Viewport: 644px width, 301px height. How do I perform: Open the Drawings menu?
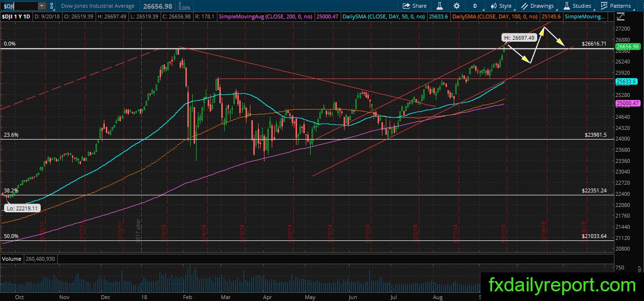pyautogui.click(x=538, y=6)
